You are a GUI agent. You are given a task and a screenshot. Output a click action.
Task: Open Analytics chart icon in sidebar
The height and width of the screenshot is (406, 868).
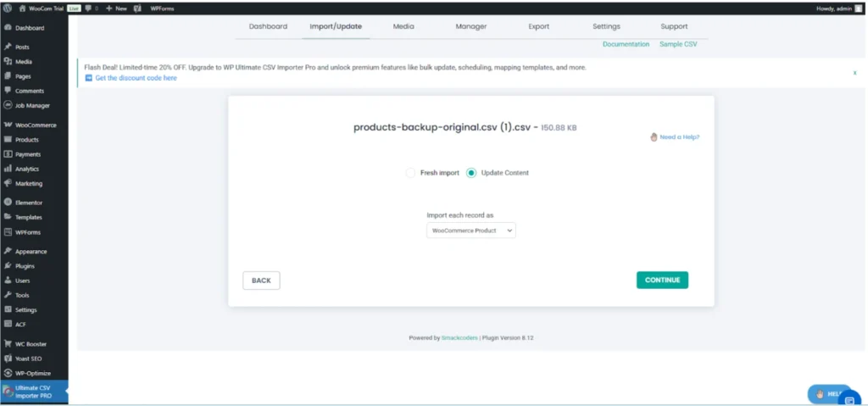tap(8, 169)
